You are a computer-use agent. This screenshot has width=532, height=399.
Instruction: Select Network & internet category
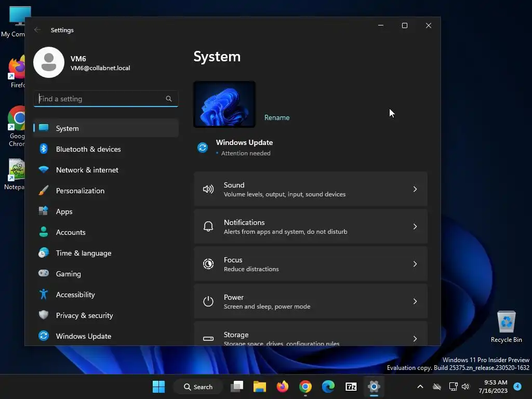click(106, 170)
